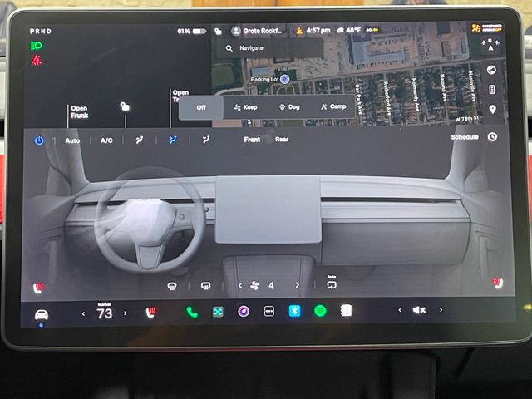Image resolution: width=532 pixels, height=399 pixels.
Task: Turn off climate with the blue power icon
Action: 39,140
